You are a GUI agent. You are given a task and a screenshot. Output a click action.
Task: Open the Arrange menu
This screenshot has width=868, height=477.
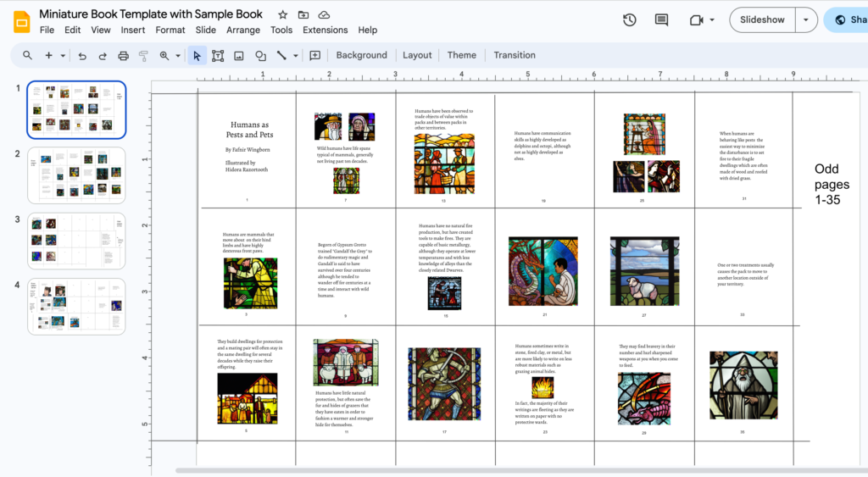click(243, 30)
